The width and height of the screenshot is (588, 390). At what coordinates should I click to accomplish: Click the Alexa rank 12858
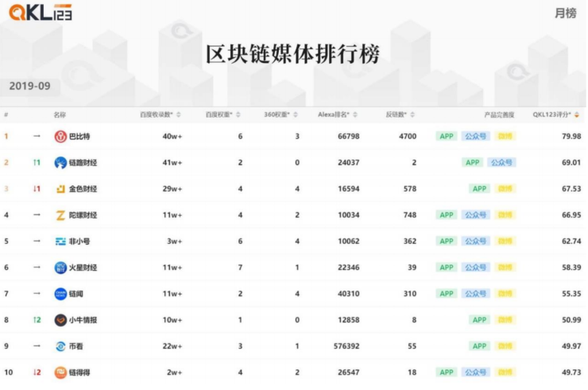[x=349, y=320]
